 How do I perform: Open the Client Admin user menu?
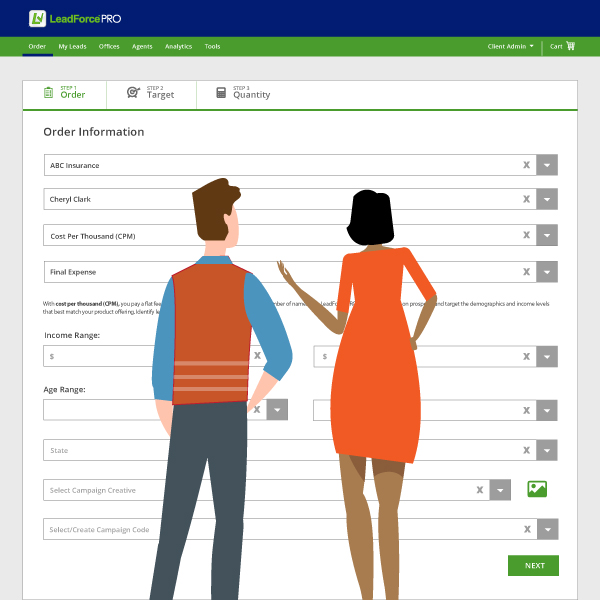click(x=510, y=46)
